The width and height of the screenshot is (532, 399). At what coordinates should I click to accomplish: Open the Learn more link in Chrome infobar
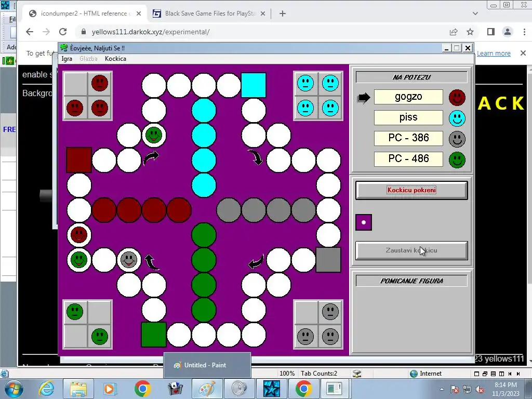(494, 54)
